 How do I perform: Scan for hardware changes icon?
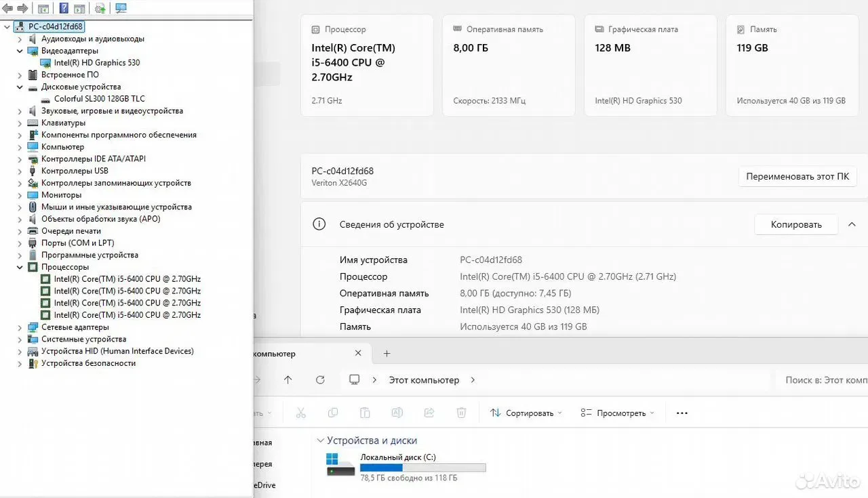point(121,9)
